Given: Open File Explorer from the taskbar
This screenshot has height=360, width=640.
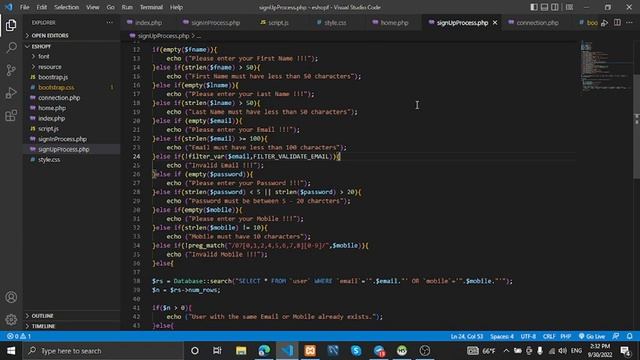Looking at the screenshot, I should 241,351.
